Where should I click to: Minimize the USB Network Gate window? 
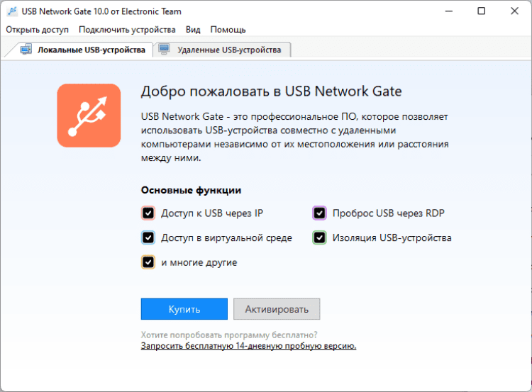click(449, 11)
